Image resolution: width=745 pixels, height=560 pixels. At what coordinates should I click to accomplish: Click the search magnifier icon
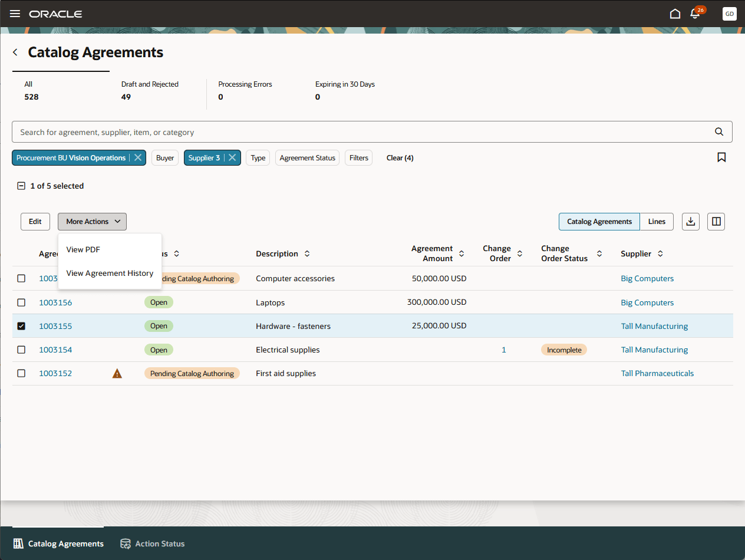(x=718, y=131)
